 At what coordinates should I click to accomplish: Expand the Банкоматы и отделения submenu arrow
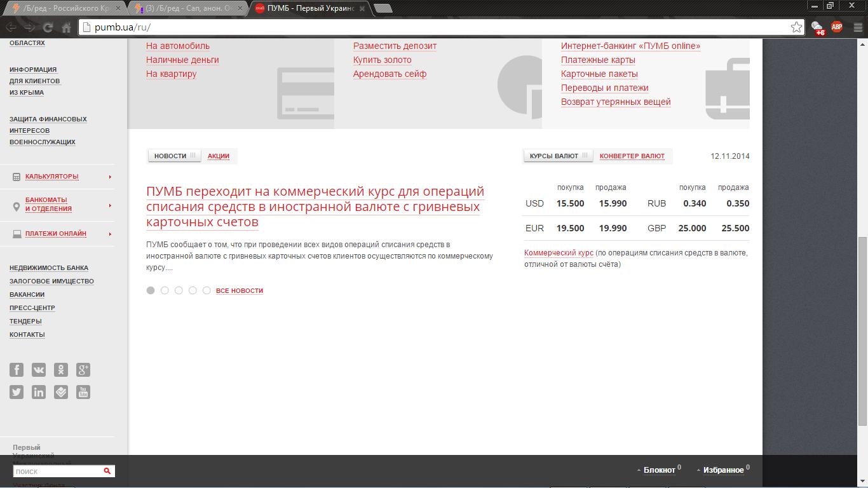pos(110,205)
